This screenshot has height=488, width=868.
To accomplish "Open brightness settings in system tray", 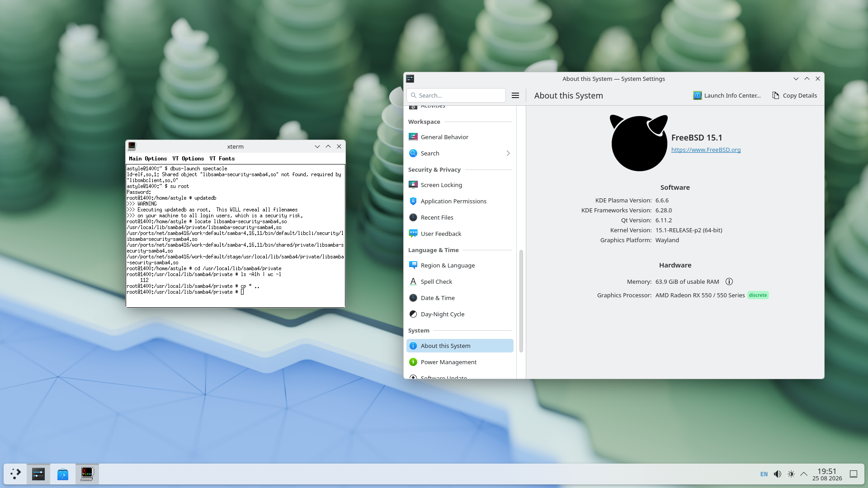I will [791, 474].
